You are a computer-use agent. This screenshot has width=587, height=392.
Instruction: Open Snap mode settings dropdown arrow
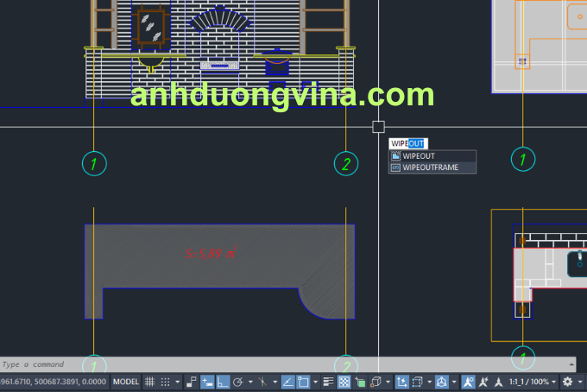[177, 382]
